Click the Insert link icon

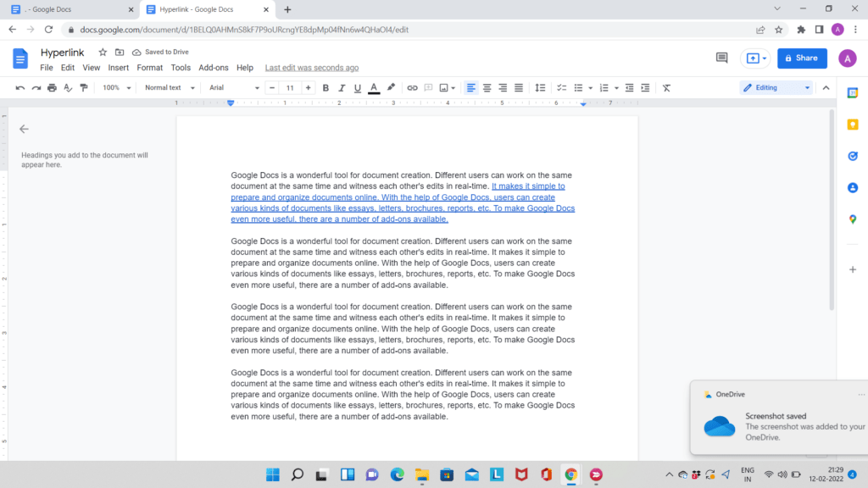pyautogui.click(x=413, y=87)
